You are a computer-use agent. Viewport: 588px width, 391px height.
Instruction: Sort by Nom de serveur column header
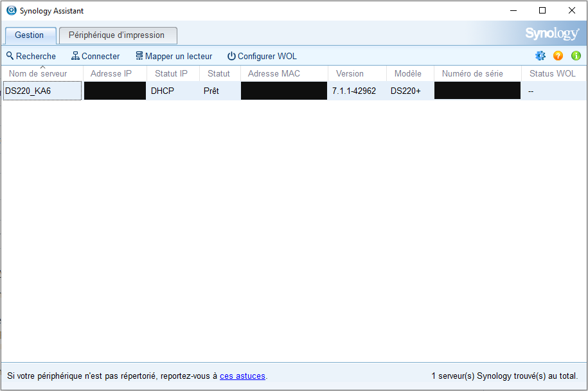38,74
